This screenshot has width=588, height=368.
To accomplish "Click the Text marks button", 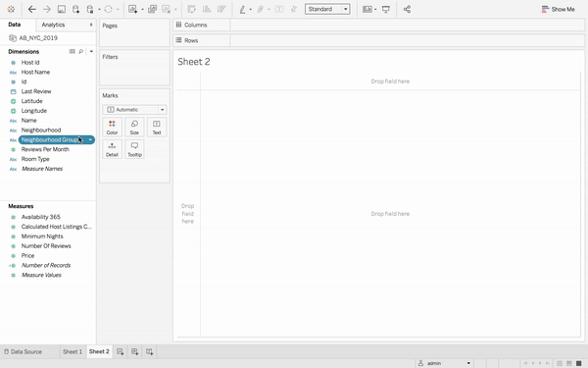I will tap(157, 128).
